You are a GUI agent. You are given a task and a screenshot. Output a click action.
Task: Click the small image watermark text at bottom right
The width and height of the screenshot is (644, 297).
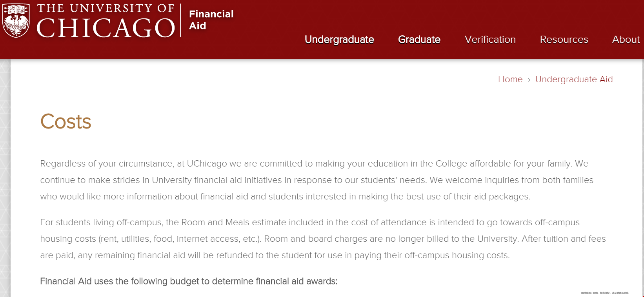tap(605, 293)
